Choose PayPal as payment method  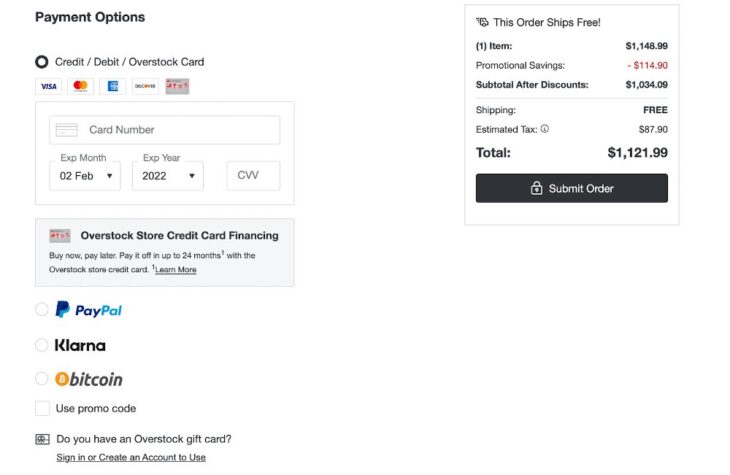click(42, 310)
